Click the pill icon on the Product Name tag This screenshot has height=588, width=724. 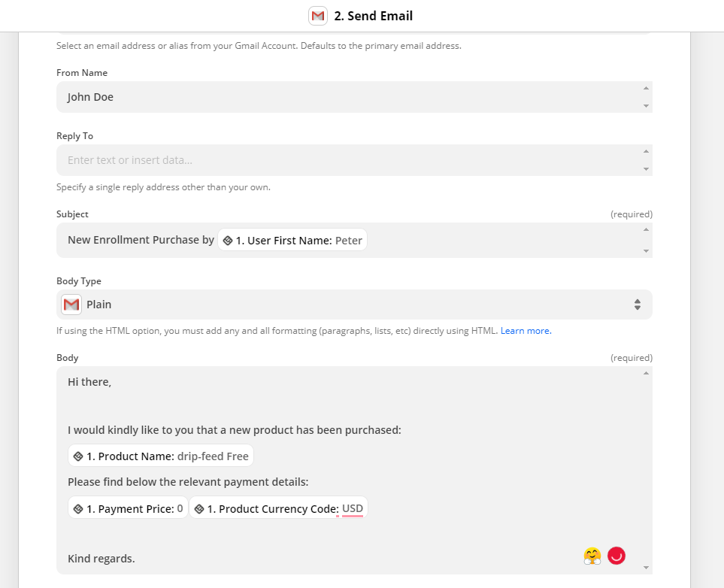pyautogui.click(x=77, y=455)
